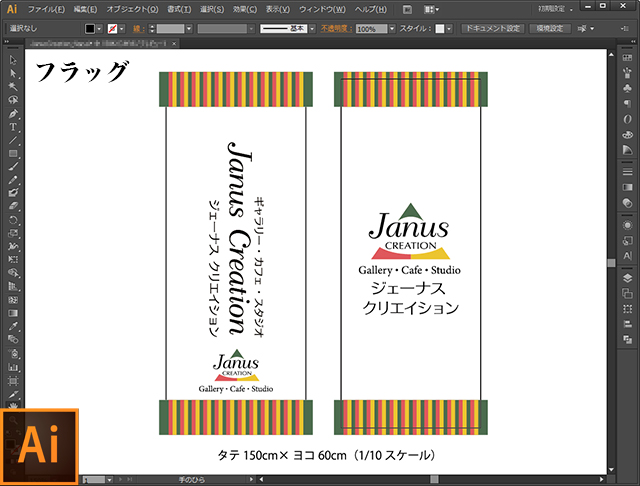Select the Type tool
This screenshot has width=640, height=486.
pos(13,127)
